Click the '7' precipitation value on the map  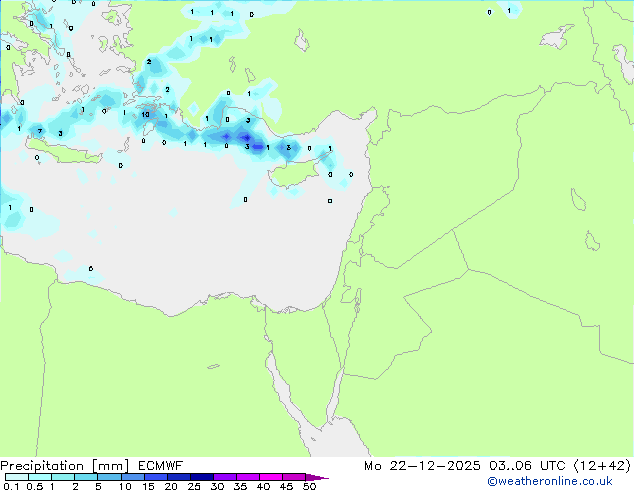(40, 131)
